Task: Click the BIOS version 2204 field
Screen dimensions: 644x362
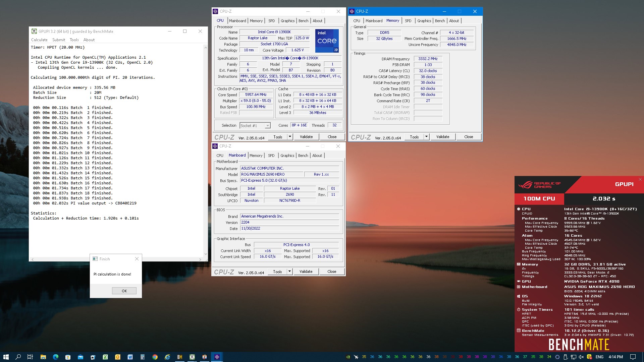Action: click(x=290, y=222)
